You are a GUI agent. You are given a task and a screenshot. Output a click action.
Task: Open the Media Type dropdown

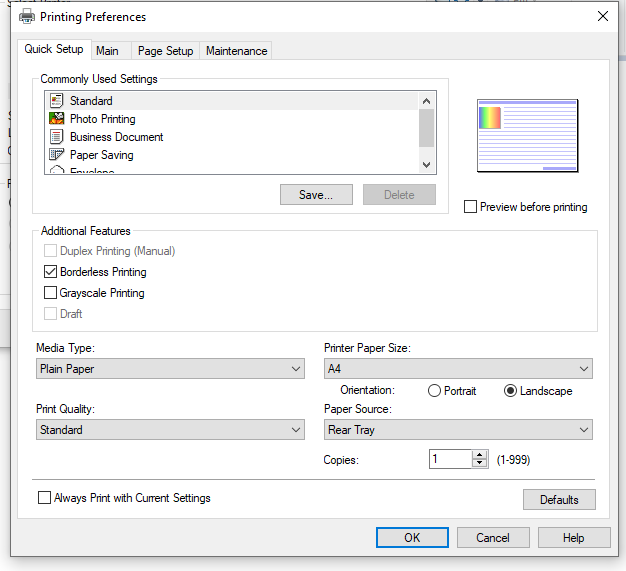[170, 369]
